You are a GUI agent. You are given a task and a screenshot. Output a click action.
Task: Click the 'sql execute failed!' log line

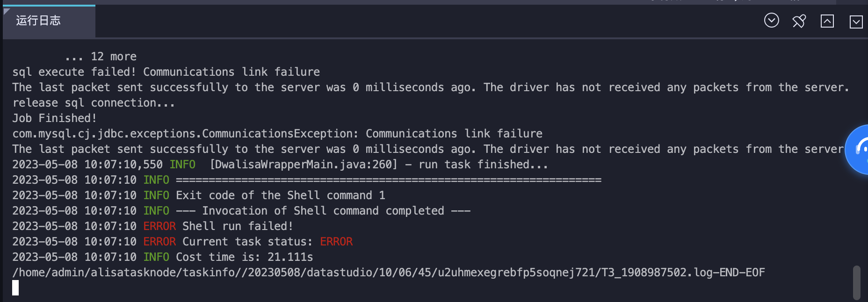(166, 72)
